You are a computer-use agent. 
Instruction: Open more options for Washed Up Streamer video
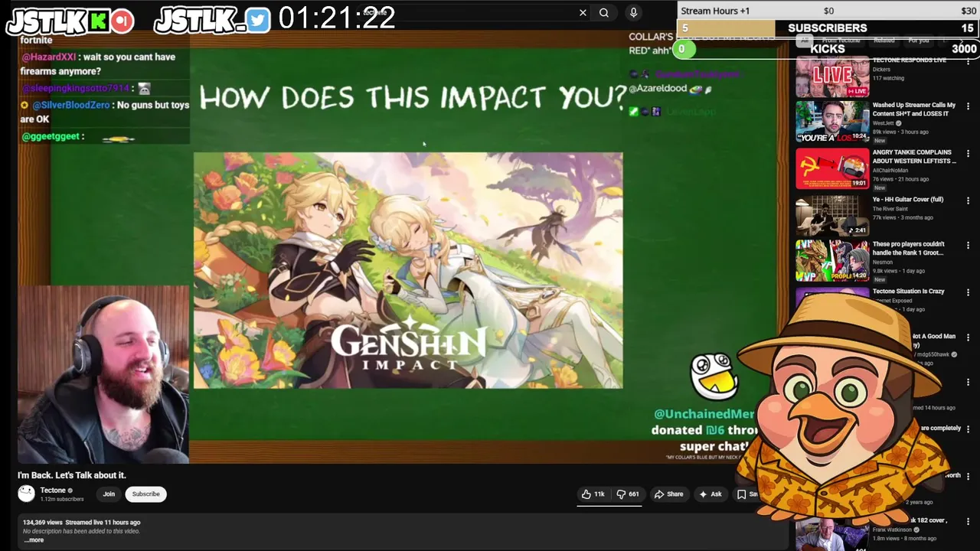(968, 107)
